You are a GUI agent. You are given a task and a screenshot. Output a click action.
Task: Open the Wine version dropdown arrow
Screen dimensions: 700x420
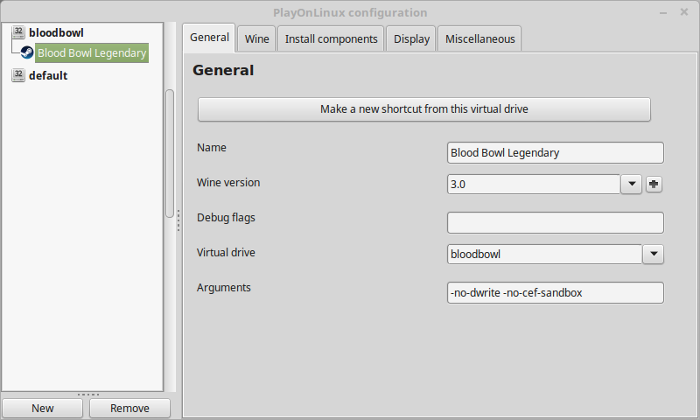pos(631,184)
